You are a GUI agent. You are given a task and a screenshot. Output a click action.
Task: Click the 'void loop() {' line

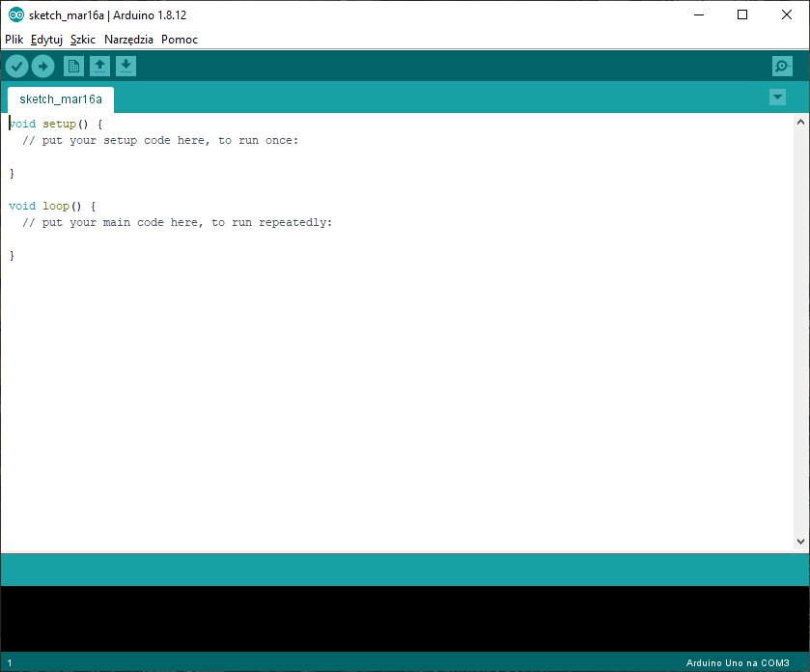[x=52, y=206]
